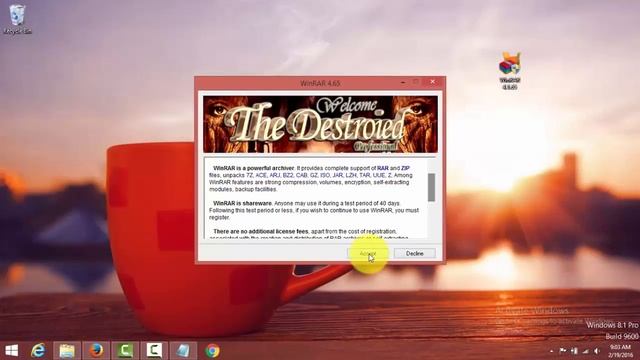The image size is (640, 360).
Task: Open the Recycle Bin desktop icon
Action: coord(17,19)
